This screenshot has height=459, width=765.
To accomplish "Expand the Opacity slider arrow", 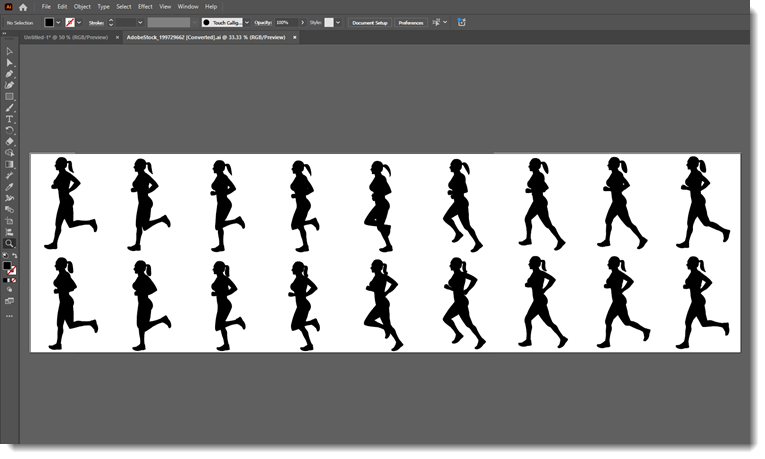I will point(303,22).
